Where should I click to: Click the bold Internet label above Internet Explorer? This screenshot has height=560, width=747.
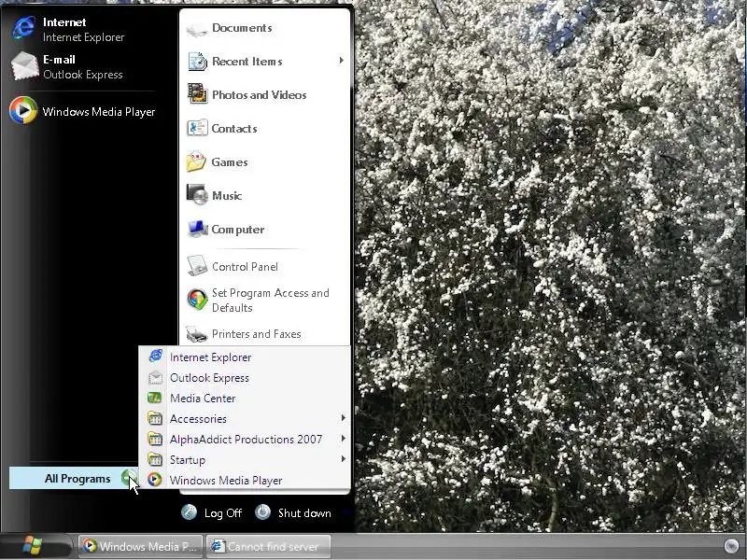(x=64, y=22)
